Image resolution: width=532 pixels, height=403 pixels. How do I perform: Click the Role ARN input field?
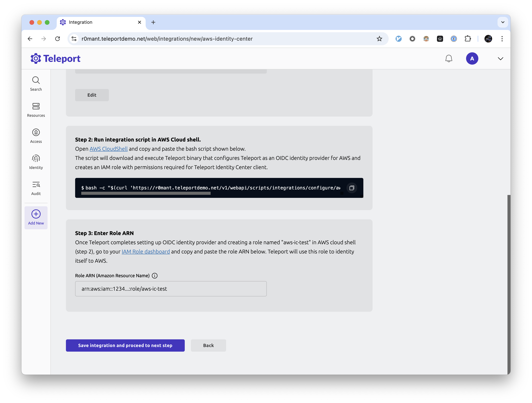click(171, 289)
